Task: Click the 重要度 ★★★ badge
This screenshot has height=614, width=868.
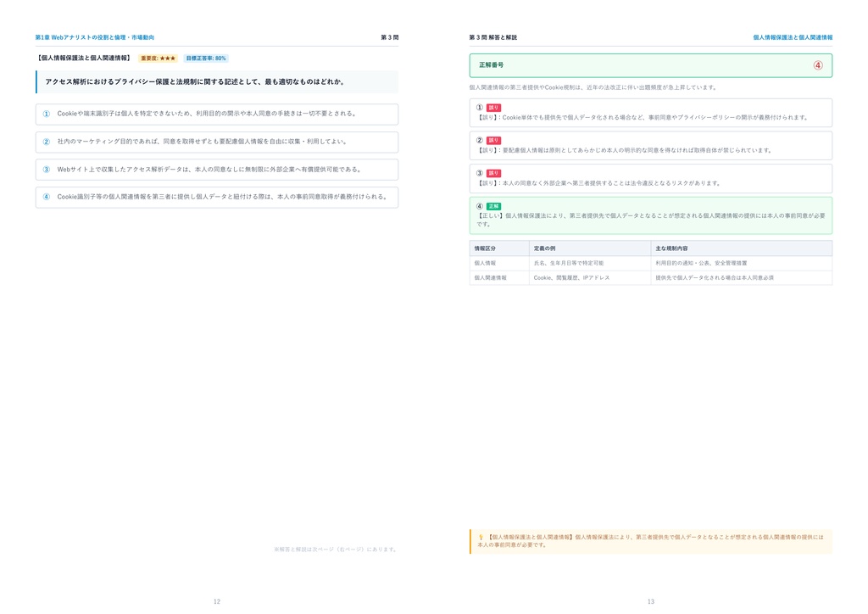Action: pyautogui.click(x=158, y=59)
